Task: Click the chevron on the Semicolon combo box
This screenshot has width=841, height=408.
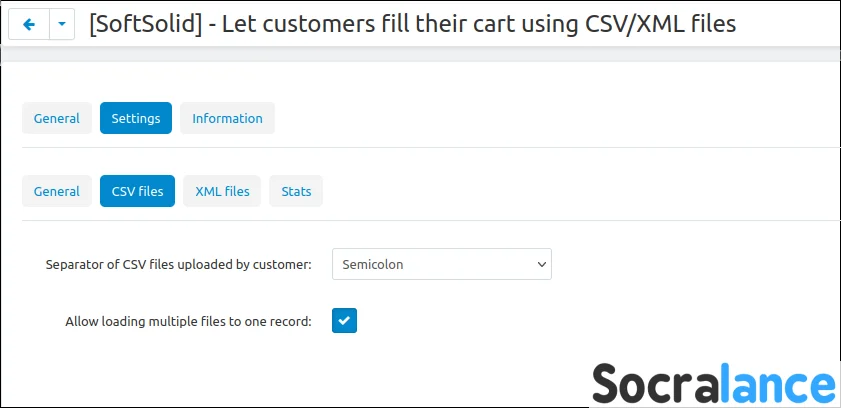Action: point(541,265)
